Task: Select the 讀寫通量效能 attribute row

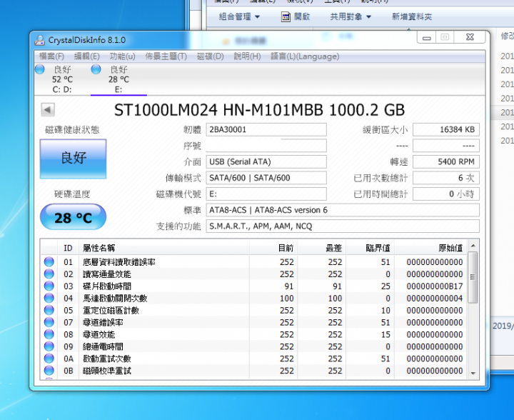Action: point(253,274)
